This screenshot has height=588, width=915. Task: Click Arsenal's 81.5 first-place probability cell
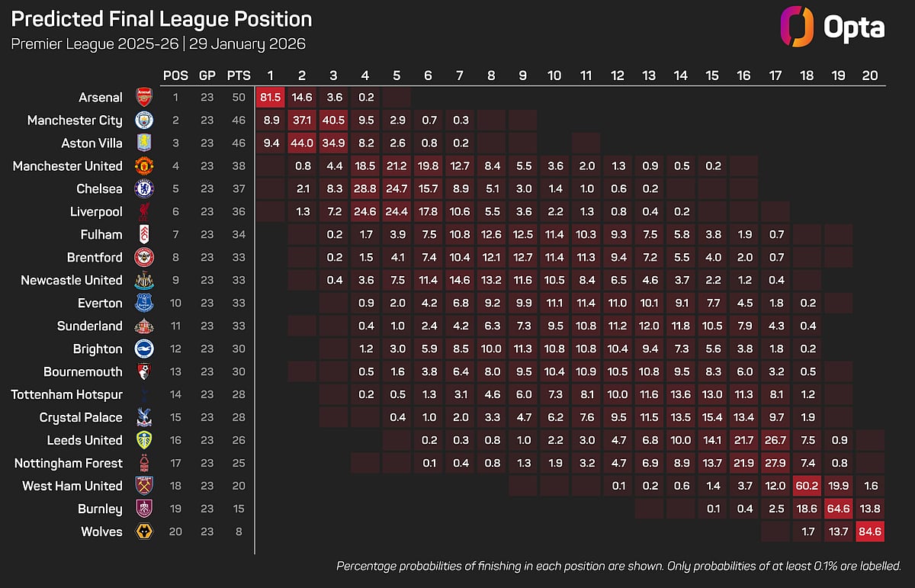[270, 97]
